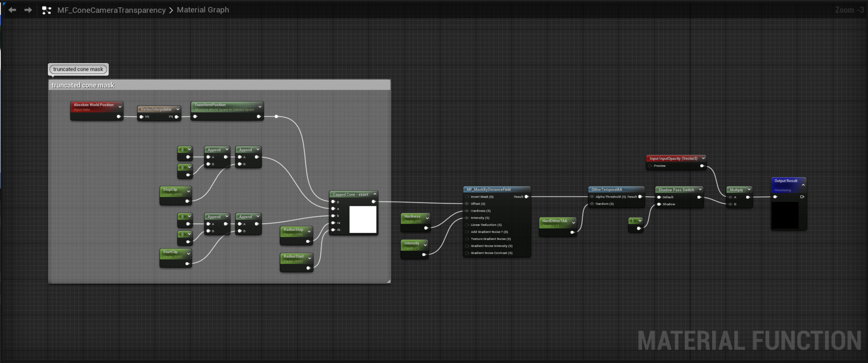
Task: Collapse the Capped Cone - exact node preview
Action: pos(375,194)
